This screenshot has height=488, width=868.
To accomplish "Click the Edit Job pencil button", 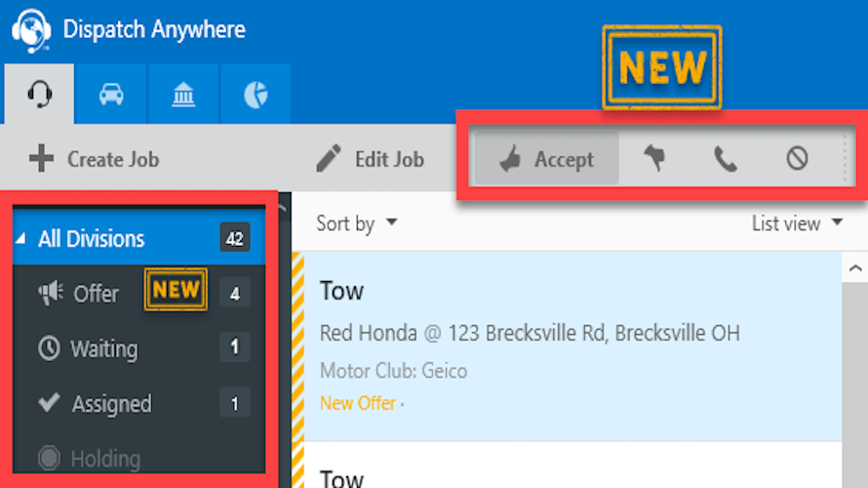I will pos(371,159).
